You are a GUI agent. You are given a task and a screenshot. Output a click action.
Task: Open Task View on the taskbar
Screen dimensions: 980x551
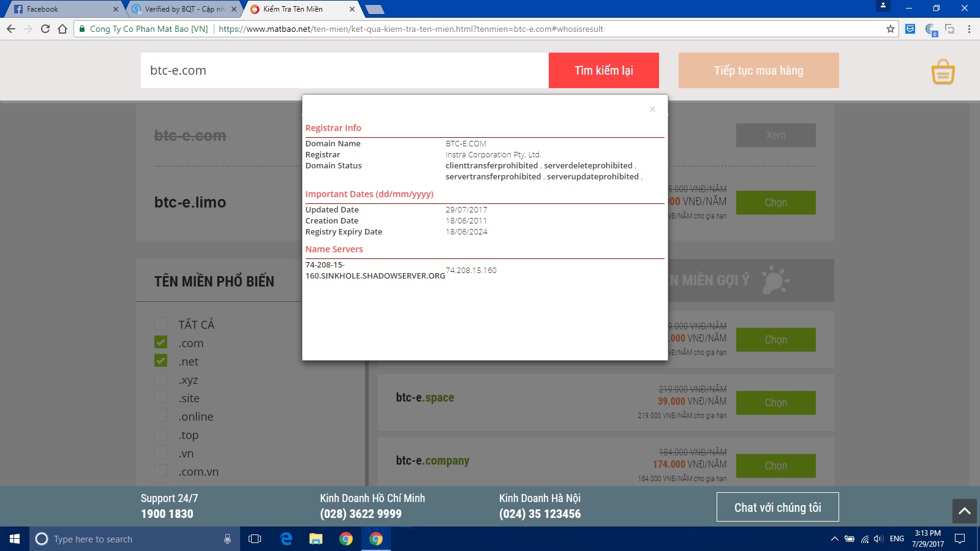coord(255,539)
